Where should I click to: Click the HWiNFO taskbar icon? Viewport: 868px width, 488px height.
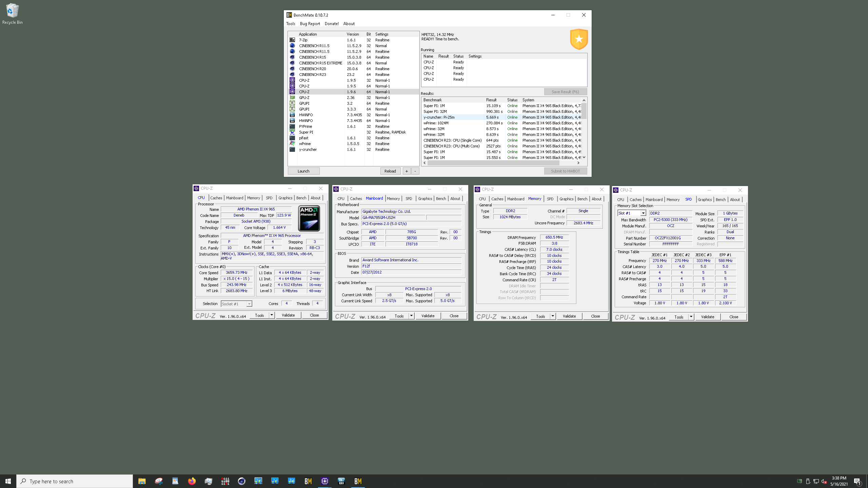341,481
